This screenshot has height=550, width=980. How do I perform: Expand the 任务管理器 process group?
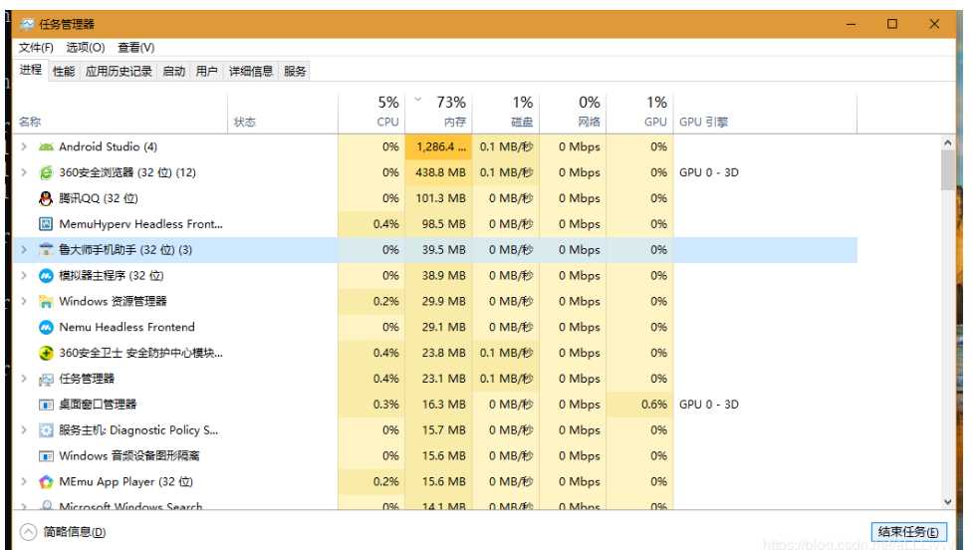click(x=24, y=379)
